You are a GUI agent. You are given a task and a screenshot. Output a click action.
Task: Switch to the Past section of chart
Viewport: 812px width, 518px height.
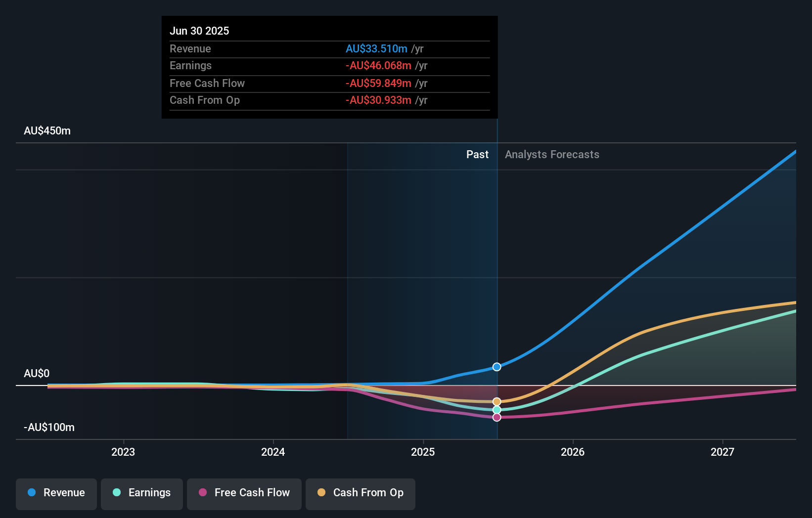coord(477,155)
